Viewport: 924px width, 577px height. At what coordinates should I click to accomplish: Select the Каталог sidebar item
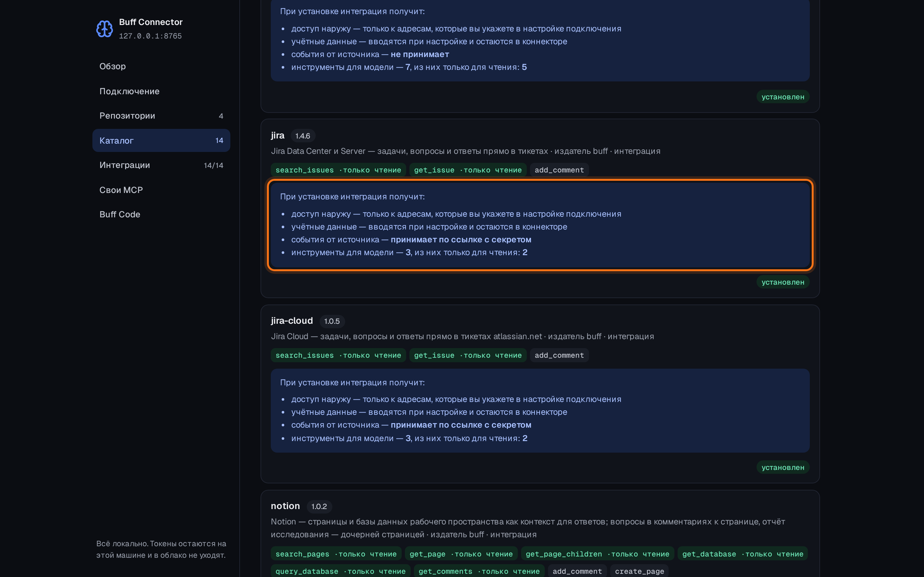coord(161,140)
